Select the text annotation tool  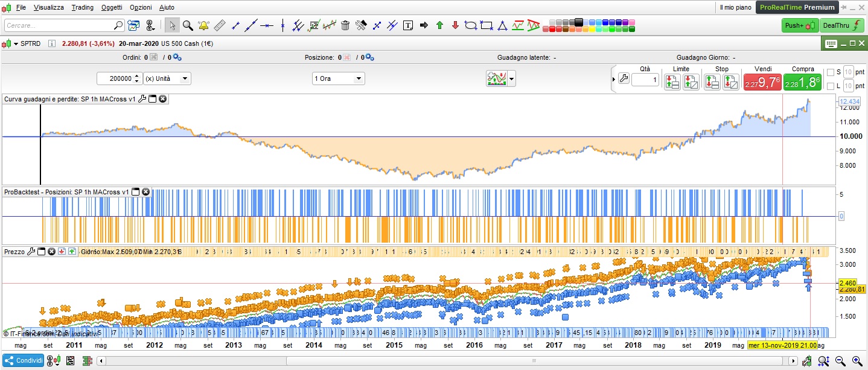pyautogui.click(x=408, y=25)
